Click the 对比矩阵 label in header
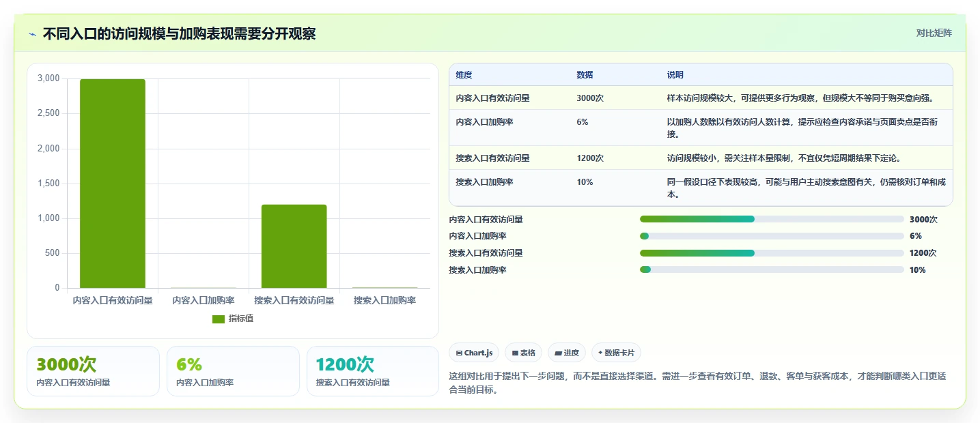 tap(934, 33)
